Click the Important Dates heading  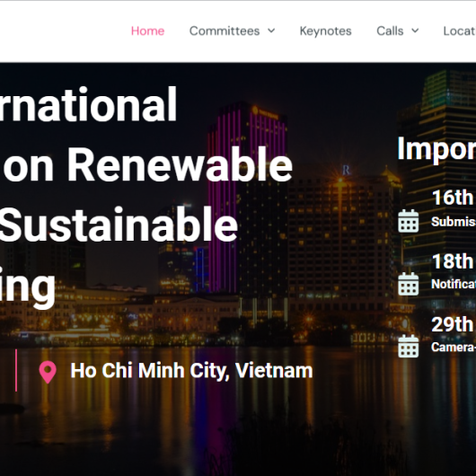click(436, 149)
